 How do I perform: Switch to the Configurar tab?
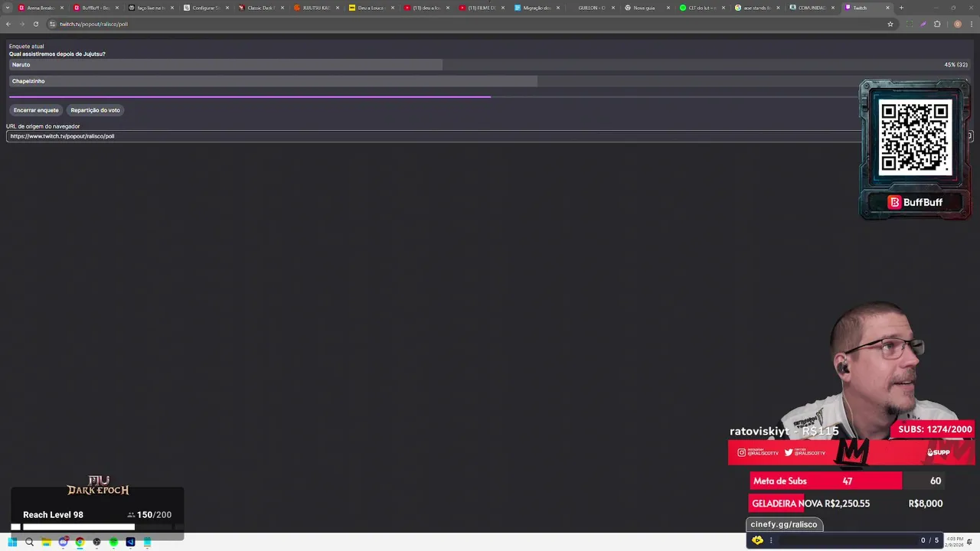pyautogui.click(x=206, y=8)
